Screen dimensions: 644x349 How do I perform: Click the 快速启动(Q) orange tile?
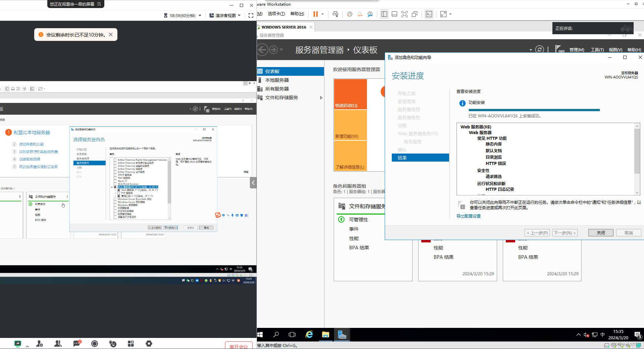[351, 94]
